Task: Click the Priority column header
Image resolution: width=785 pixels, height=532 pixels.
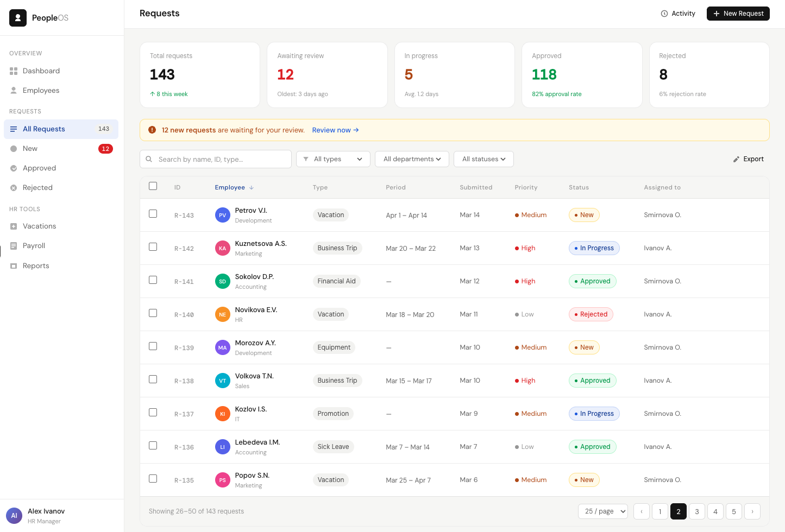Action: pyautogui.click(x=526, y=187)
